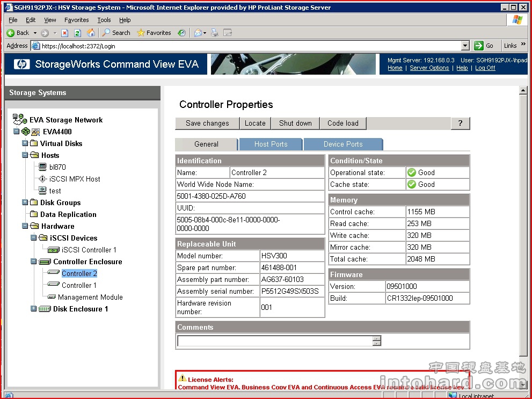Click the Home link in banner
Viewport: 532px width, 399px height.
click(395, 68)
